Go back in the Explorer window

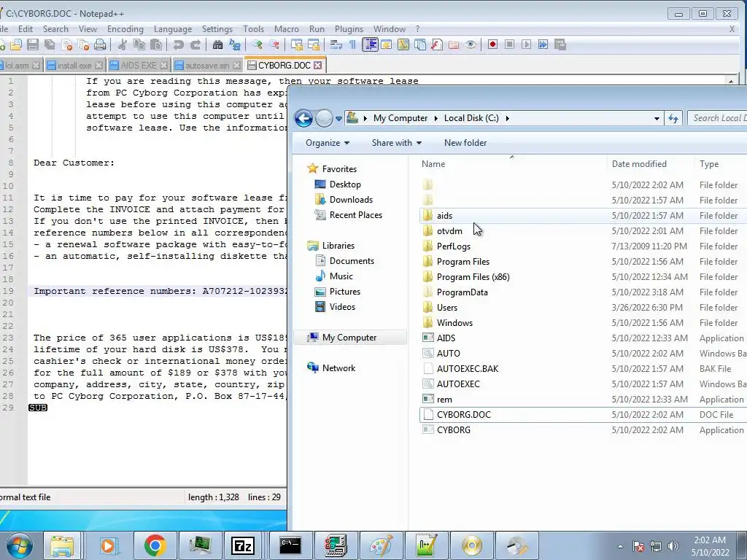pyautogui.click(x=303, y=118)
